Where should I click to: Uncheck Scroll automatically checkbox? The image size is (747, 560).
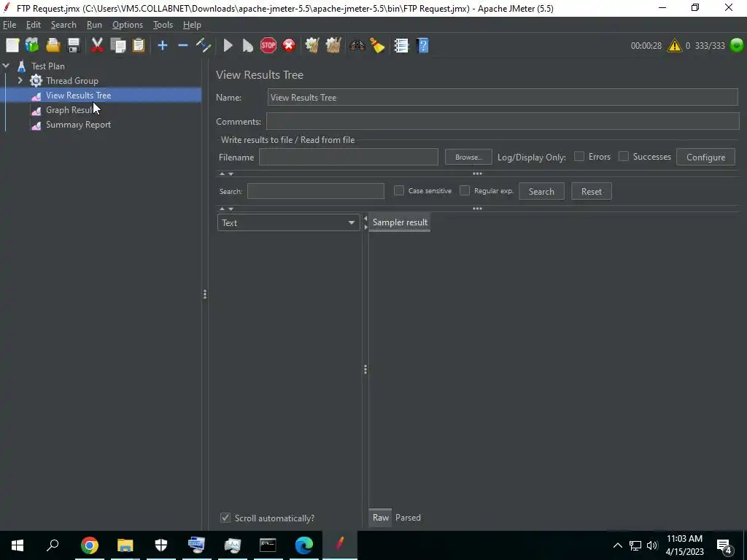225,518
